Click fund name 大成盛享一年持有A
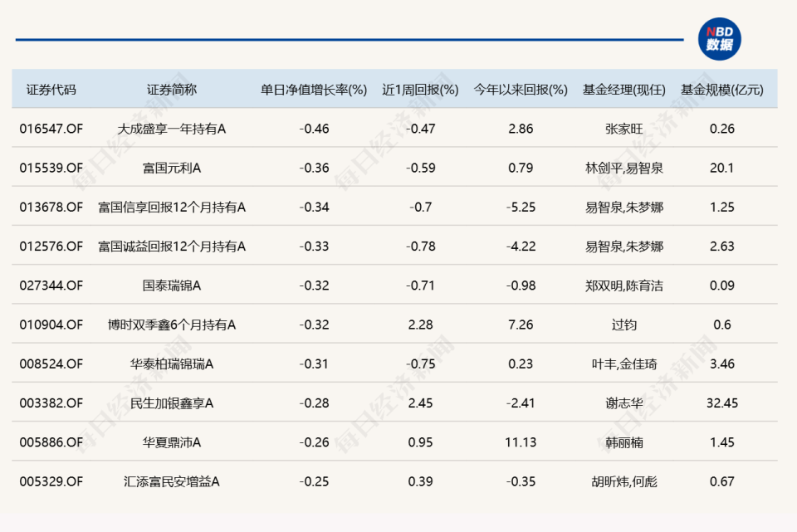 pos(172,129)
